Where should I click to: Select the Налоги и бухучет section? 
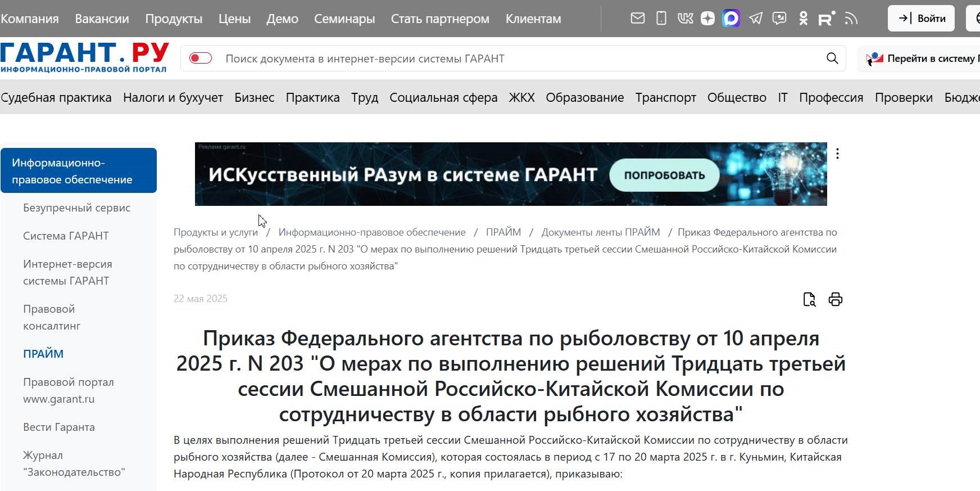[x=173, y=97]
